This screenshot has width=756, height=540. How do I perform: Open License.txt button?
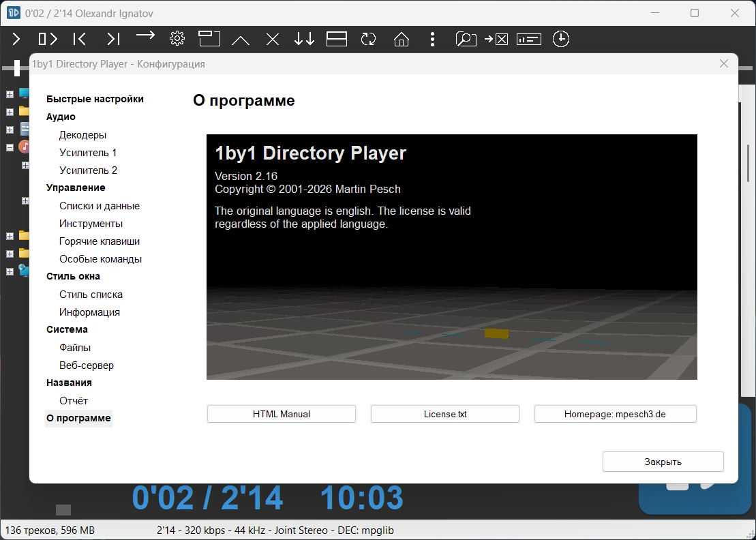[445, 414]
